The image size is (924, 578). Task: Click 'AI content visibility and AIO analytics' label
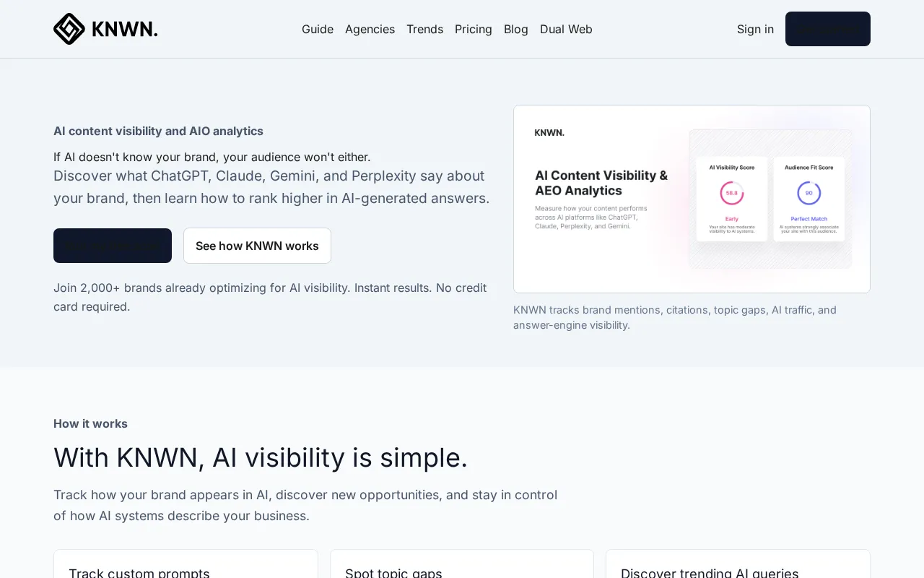tap(158, 131)
